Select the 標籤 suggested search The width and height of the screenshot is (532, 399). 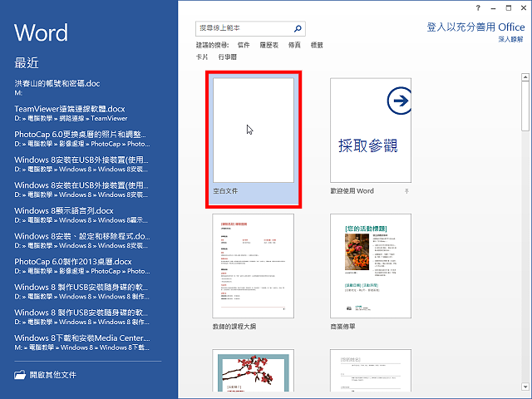point(317,45)
